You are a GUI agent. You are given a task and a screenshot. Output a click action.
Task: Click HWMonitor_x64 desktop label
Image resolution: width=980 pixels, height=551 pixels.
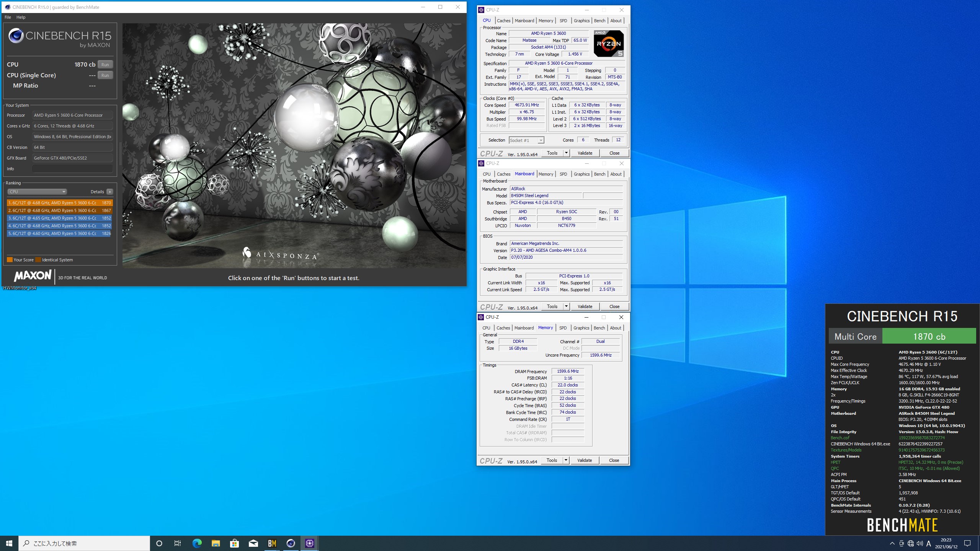coord(20,288)
